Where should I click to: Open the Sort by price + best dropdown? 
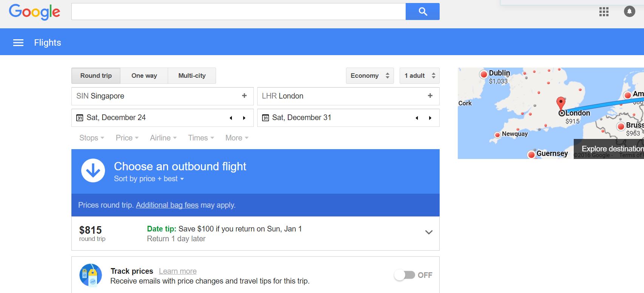tap(149, 179)
